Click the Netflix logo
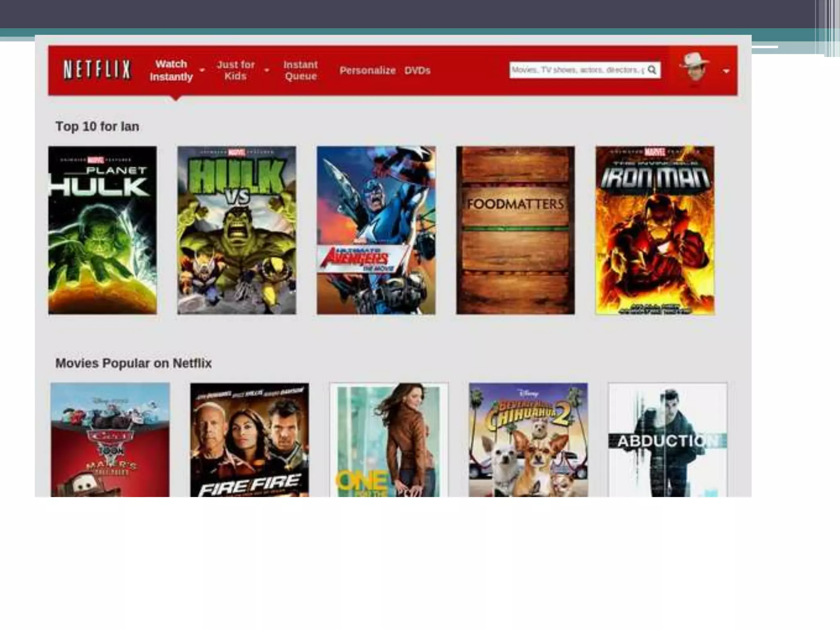Image resolution: width=840 pixels, height=630 pixels. [97, 69]
